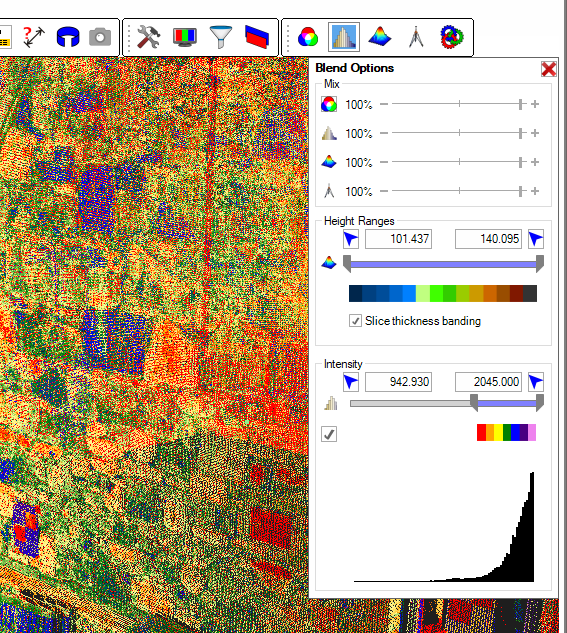Activate the blue-red clipping plane icon
567x633 pixels.
click(x=257, y=37)
